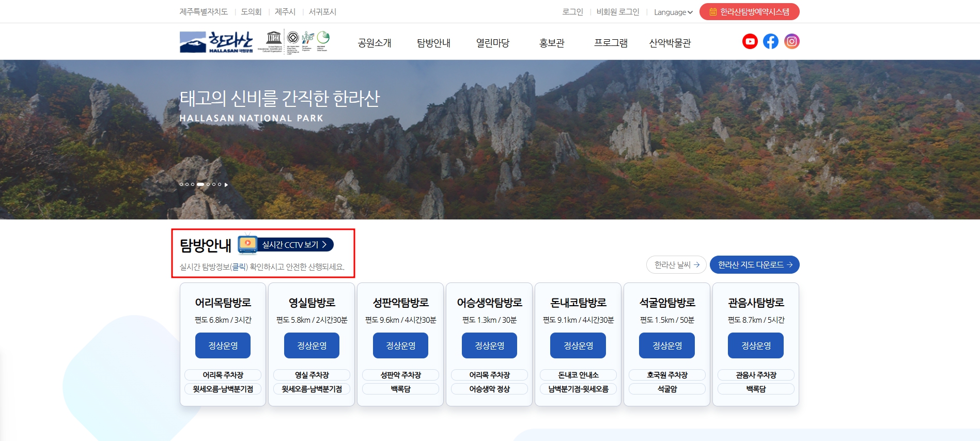Click the 실시간 CCTV 보기 button

point(295,245)
